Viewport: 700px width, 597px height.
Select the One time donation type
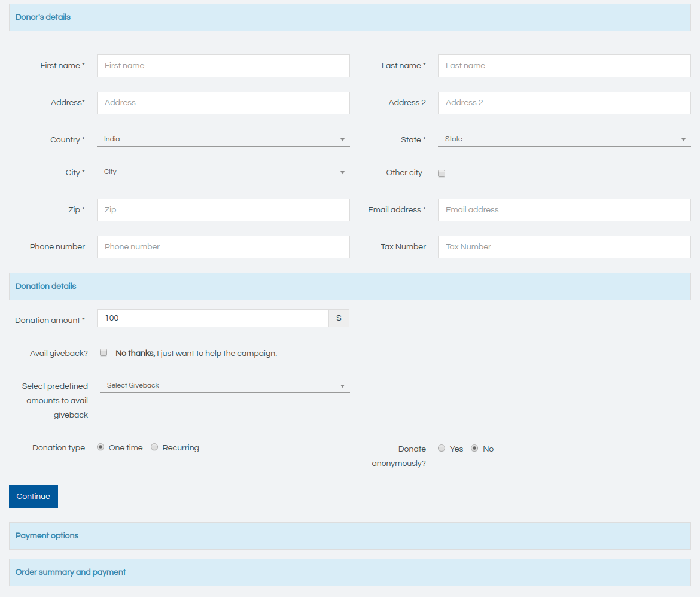[x=101, y=447]
